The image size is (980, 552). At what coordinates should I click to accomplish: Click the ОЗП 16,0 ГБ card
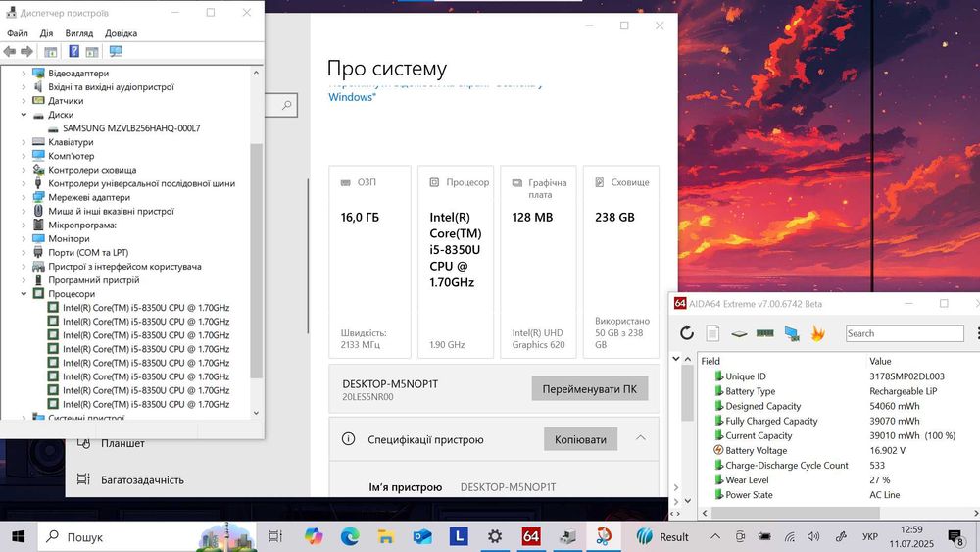369,262
